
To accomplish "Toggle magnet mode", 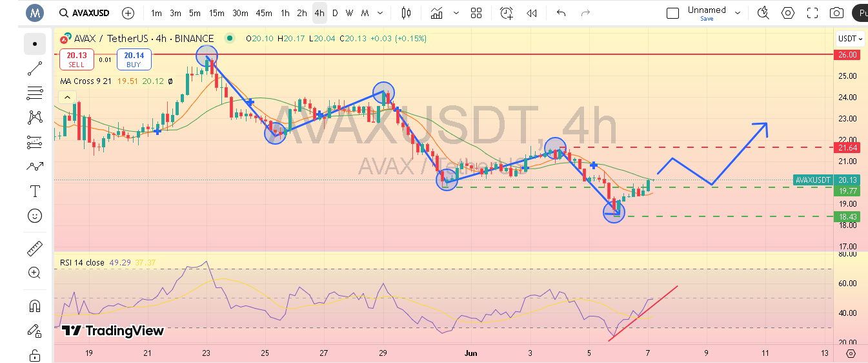I will tap(35, 306).
